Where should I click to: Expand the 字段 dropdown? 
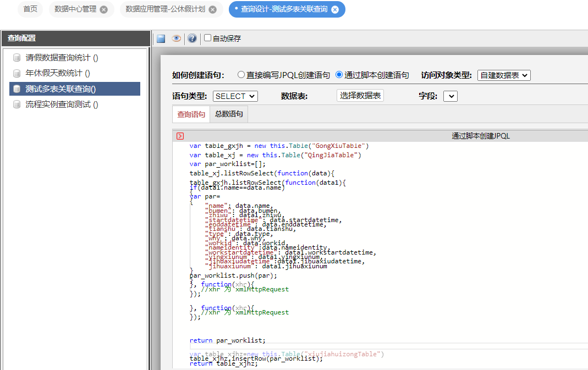pos(450,96)
